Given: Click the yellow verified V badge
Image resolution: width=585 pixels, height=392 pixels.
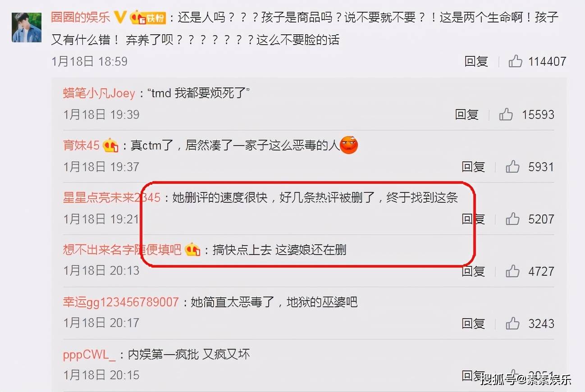Looking at the screenshot, I should (120, 18).
